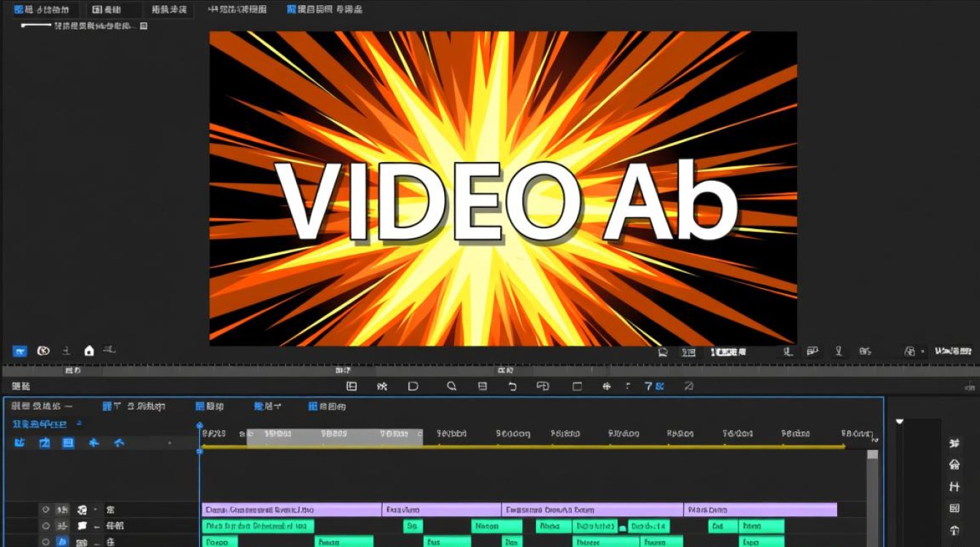This screenshot has width=980, height=547.
Task: Click the panel layout icon starting the center toolbar
Action: pyautogui.click(x=351, y=387)
